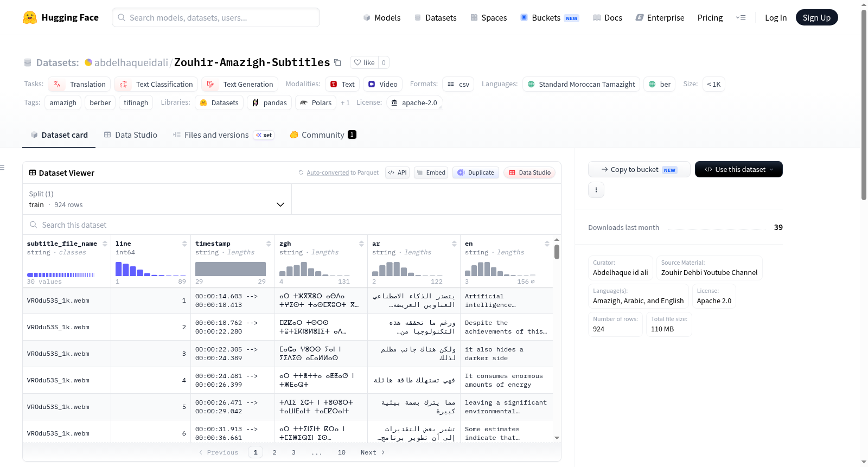Open the API button in Dataset Viewer

point(397,172)
